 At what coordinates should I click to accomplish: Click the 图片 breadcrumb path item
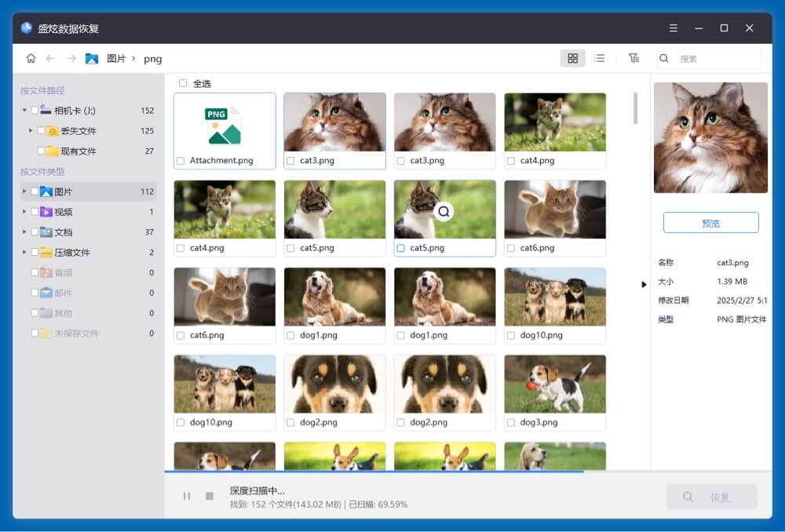click(x=115, y=59)
